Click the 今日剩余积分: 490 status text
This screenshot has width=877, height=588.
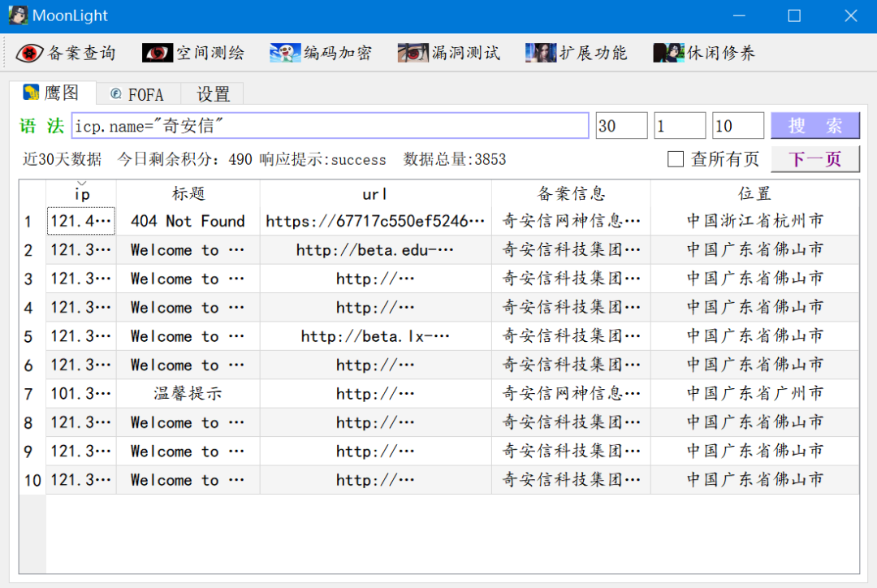[184, 159]
